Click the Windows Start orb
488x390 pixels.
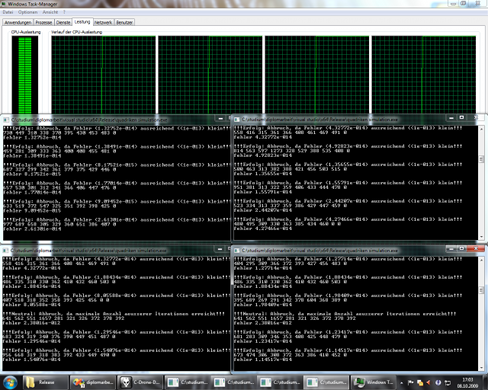10,382
